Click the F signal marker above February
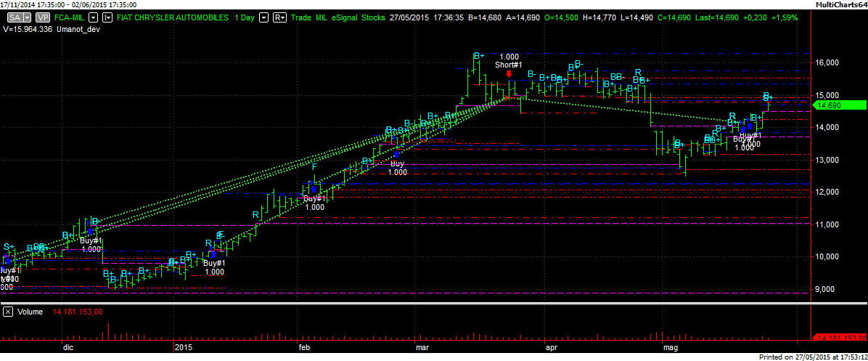The height and width of the screenshot is (361, 868). coord(314,167)
